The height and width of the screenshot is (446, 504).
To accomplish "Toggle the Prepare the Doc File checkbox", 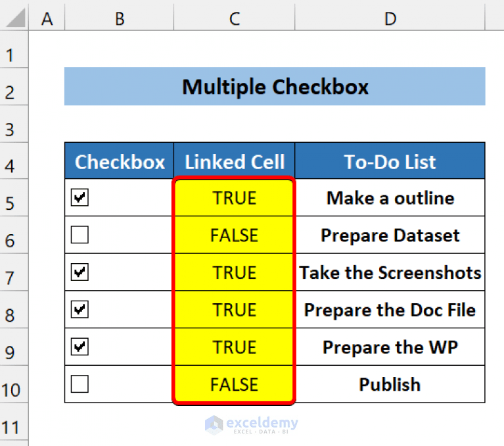I will (x=80, y=309).
